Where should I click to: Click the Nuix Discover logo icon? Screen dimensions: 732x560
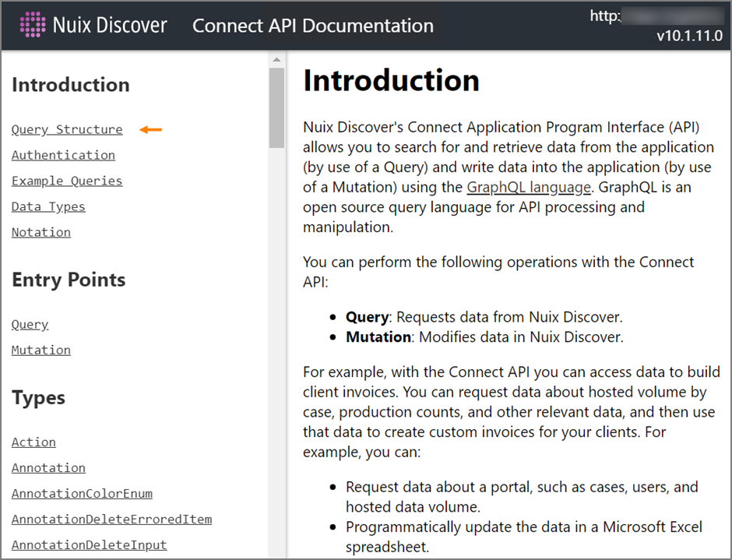tap(32, 25)
